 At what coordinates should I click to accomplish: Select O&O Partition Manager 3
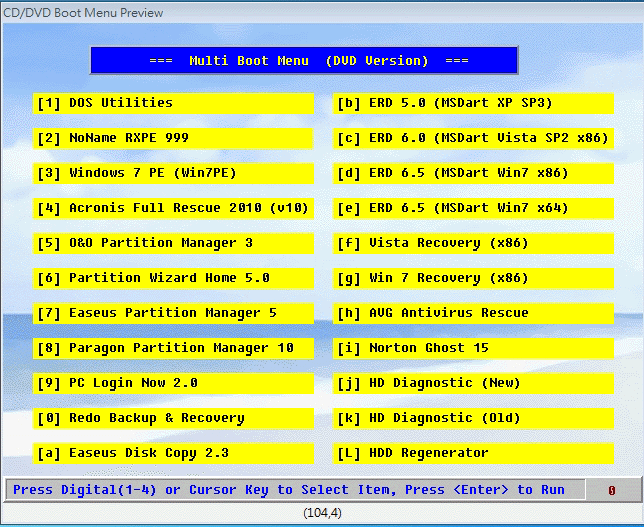click(x=173, y=243)
